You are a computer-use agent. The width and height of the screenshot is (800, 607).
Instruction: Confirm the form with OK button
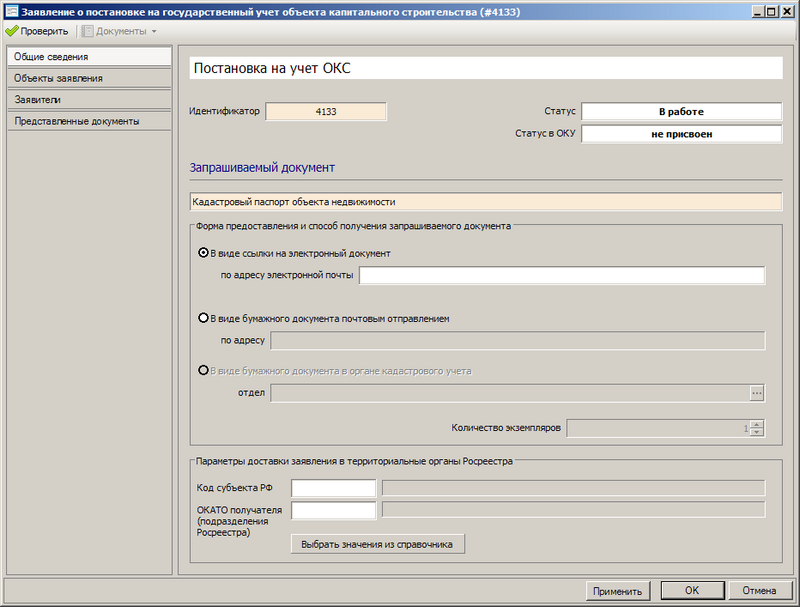(x=691, y=590)
